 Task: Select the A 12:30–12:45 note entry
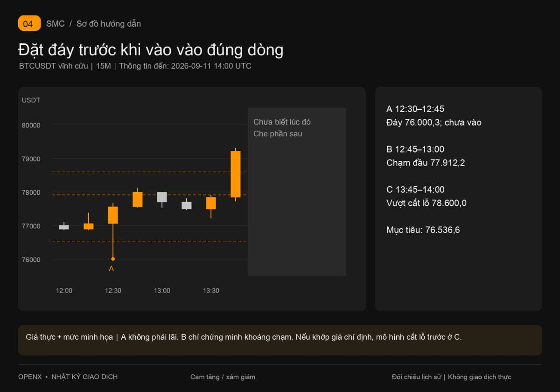pos(434,116)
